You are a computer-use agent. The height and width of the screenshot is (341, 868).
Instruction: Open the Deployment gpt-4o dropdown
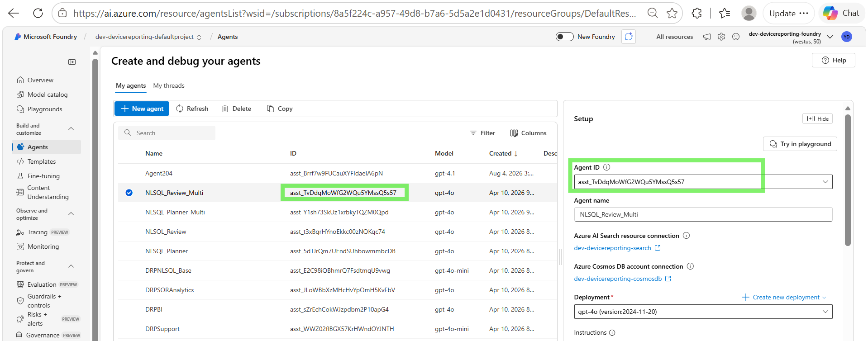click(x=703, y=312)
